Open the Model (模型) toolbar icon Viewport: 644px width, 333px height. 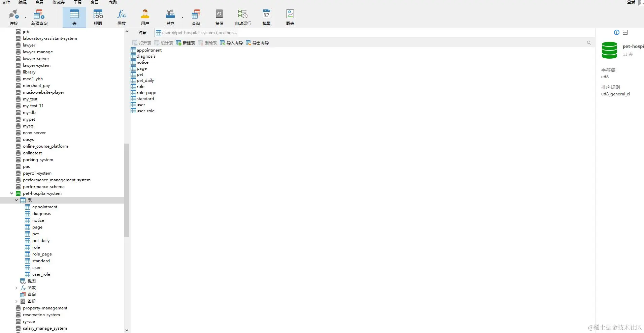pyautogui.click(x=267, y=18)
